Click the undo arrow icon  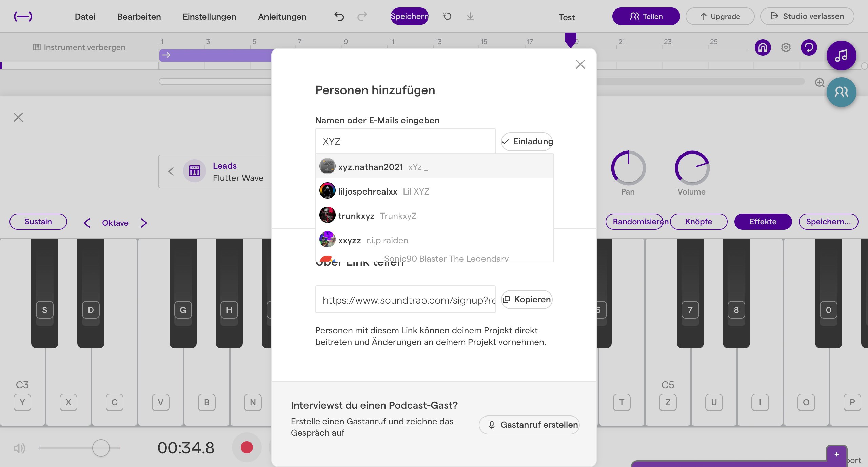(339, 16)
